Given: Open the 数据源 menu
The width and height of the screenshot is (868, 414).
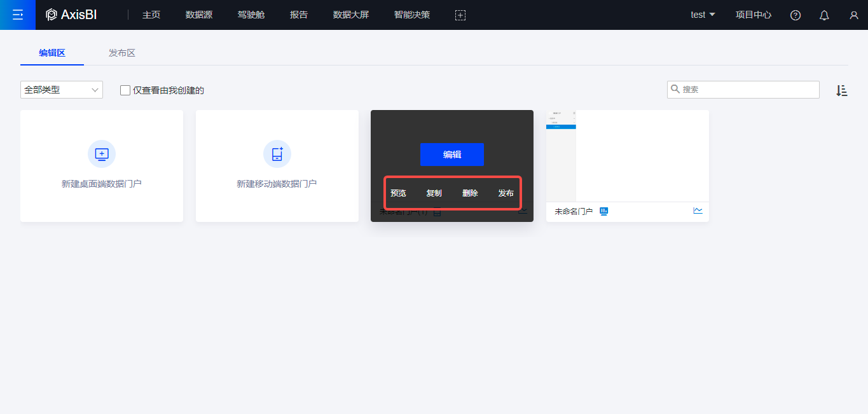Looking at the screenshot, I should point(199,15).
